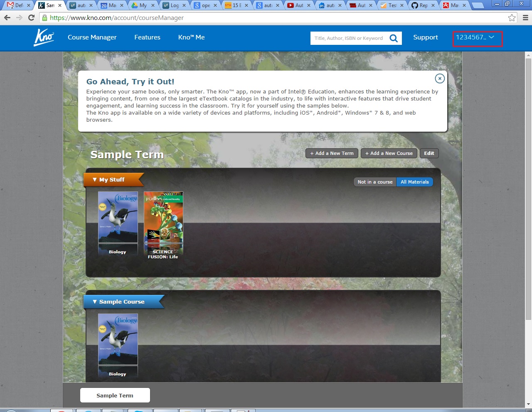The image size is (532, 412).
Task: Click the Edit button beside Add a New Course
Action: 429,153
